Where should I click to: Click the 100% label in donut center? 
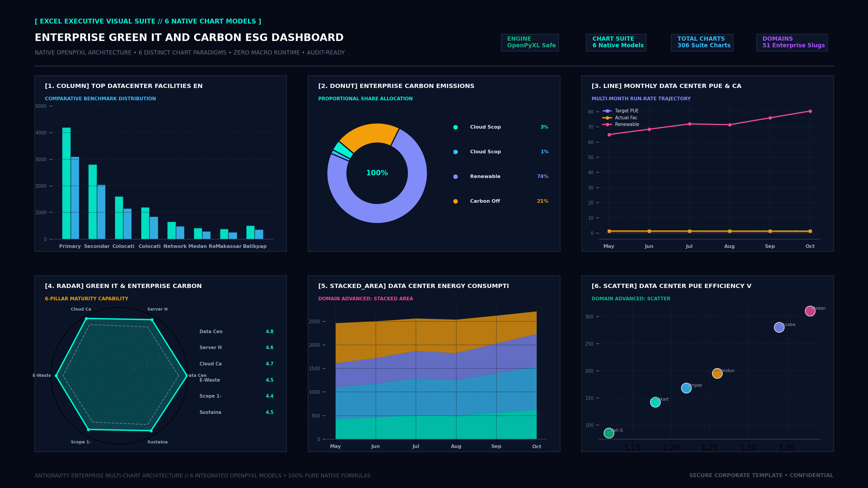coord(377,173)
